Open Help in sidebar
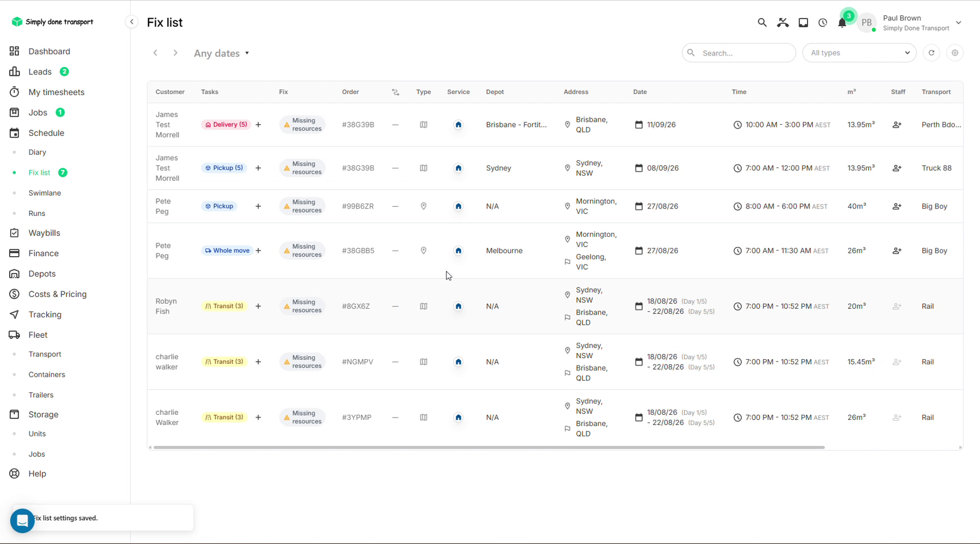This screenshot has width=980, height=544. point(37,474)
